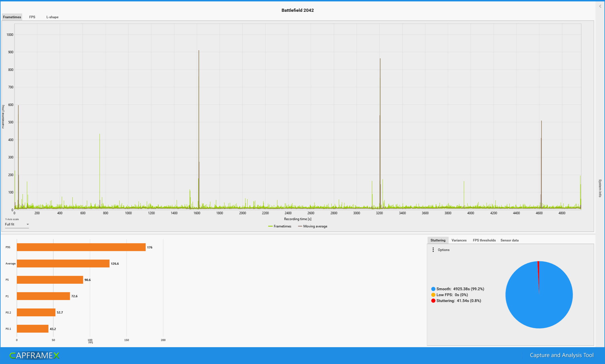Open the Sensor data tab
Viewport: 605px width, 364px height.
point(509,240)
